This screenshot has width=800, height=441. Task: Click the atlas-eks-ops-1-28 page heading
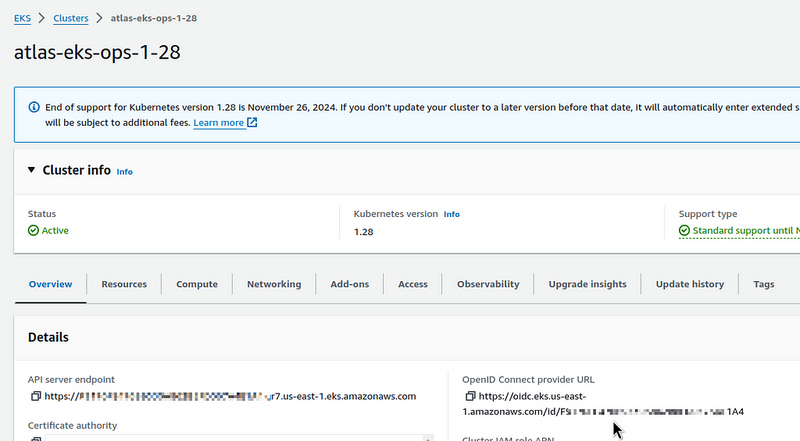point(97,52)
